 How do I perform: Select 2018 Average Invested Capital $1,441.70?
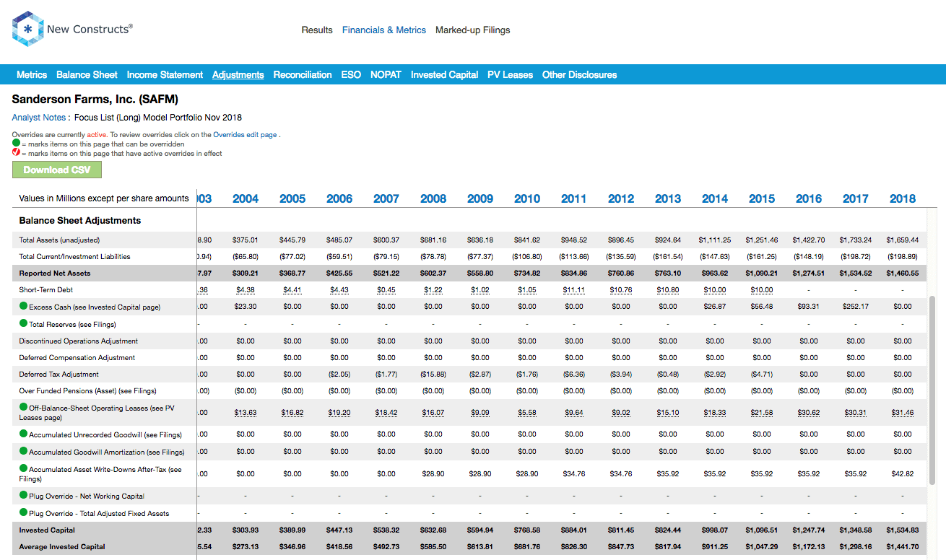click(903, 547)
